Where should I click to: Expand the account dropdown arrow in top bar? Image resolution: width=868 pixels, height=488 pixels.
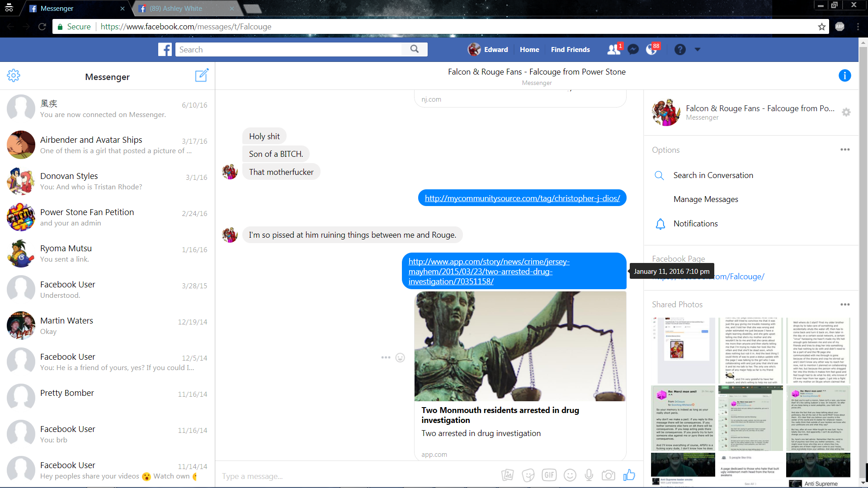click(x=698, y=49)
